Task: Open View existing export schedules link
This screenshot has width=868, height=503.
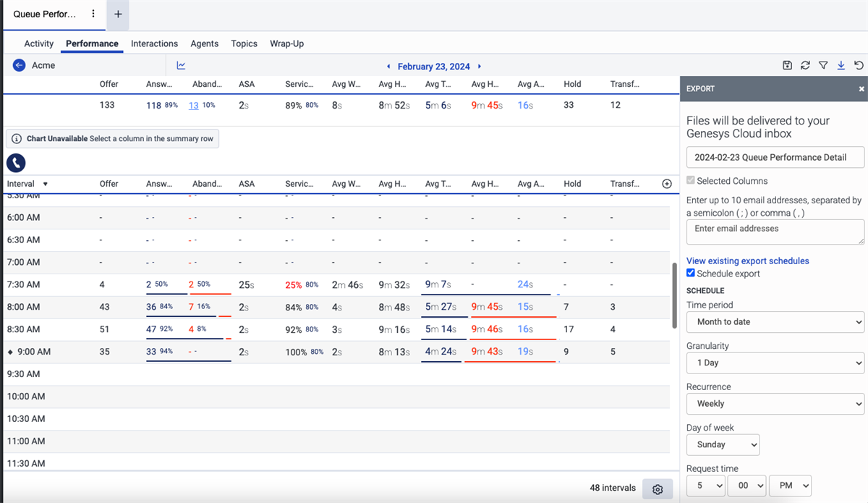Action: [748, 261]
